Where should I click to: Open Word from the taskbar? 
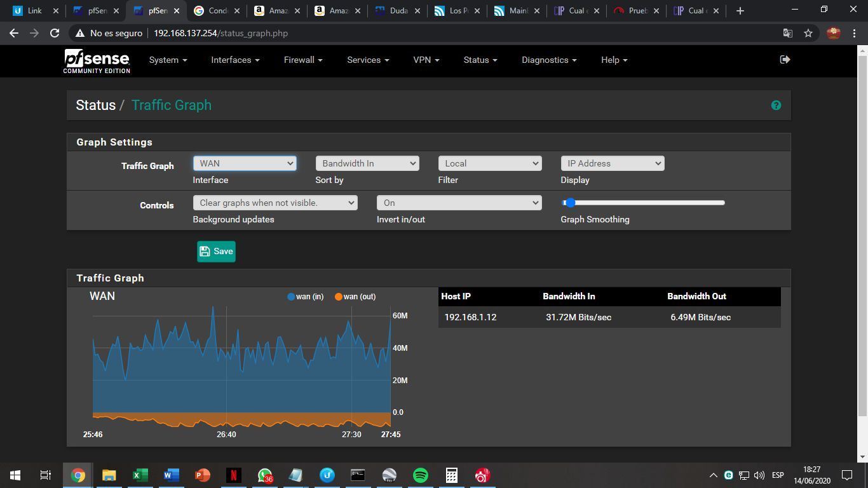[171, 475]
